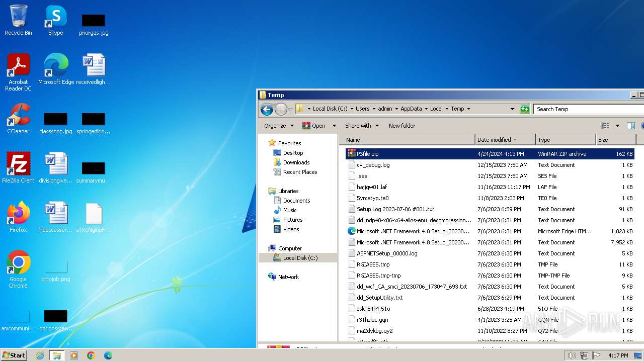Open the change view options dropdown arrow
Viewport: 644px width, 362px height.
pyautogui.click(x=617, y=126)
